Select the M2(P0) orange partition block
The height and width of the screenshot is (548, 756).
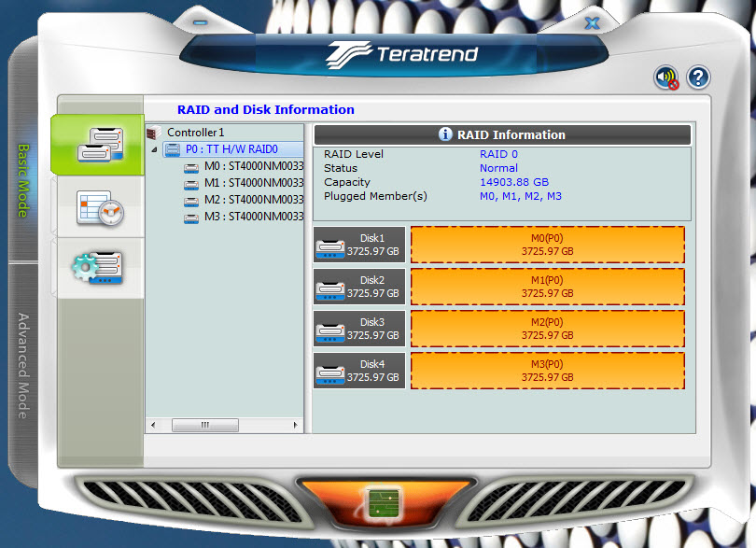pyautogui.click(x=547, y=329)
